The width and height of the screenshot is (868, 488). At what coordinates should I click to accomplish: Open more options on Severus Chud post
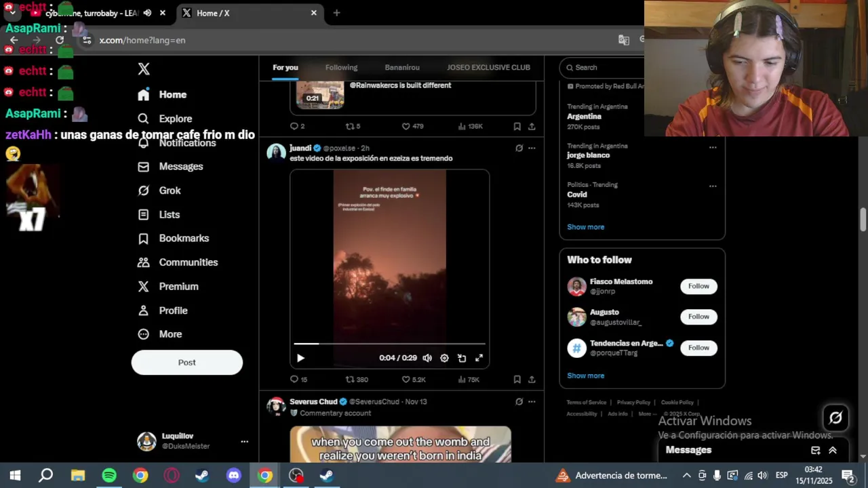(x=532, y=401)
